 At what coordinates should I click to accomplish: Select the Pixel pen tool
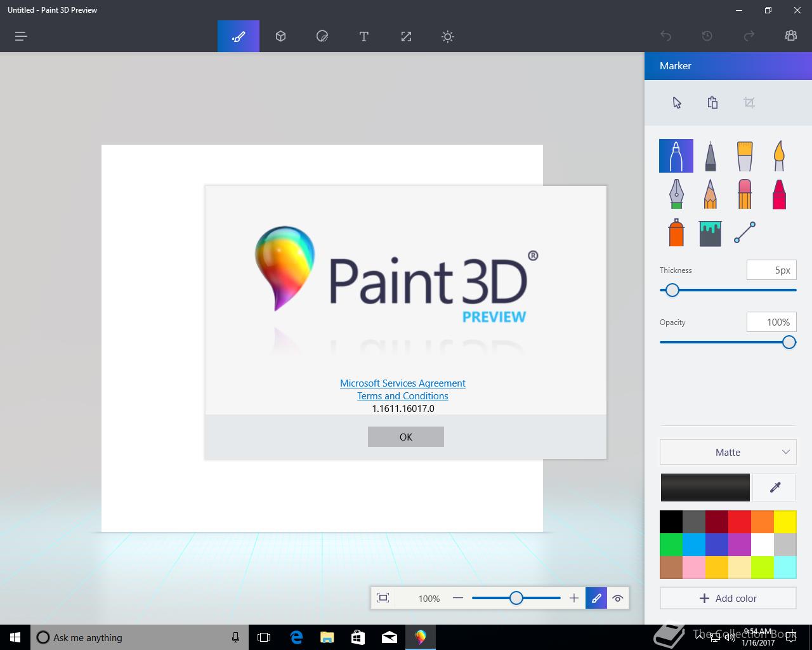676,194
